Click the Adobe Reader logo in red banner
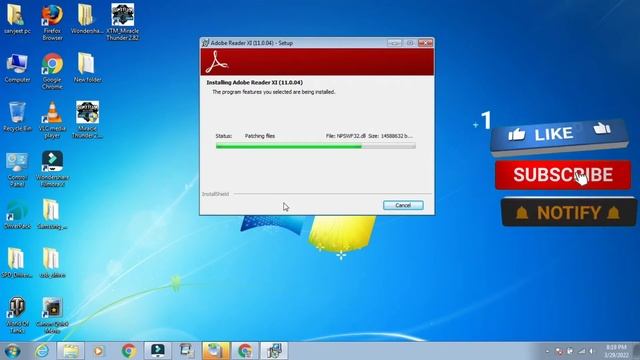 (x=216, y=62)
